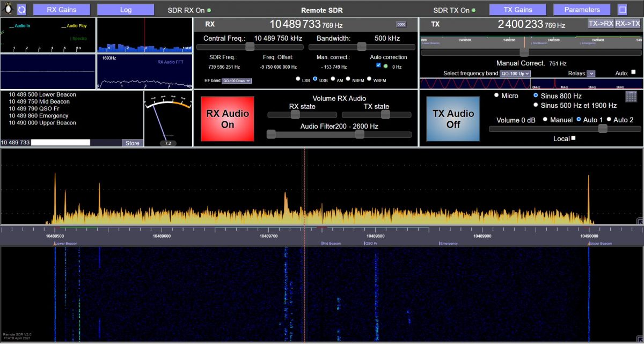The width and height of the screenshot is (644, 344).
Task: Click the S-meter gauge
Action: (168, 118)
